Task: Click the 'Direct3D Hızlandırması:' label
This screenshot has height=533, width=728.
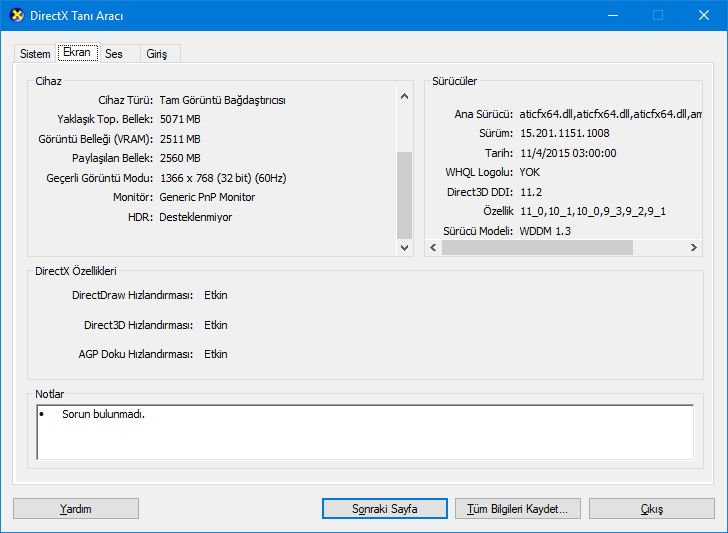Action: click(138, 325)
